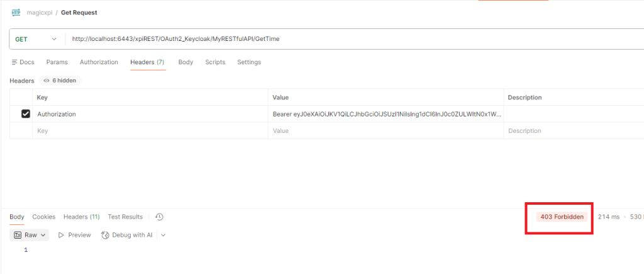644x274 pixels.
Task: Click the 403 Forbidden status badge
Action: [562, 217]
